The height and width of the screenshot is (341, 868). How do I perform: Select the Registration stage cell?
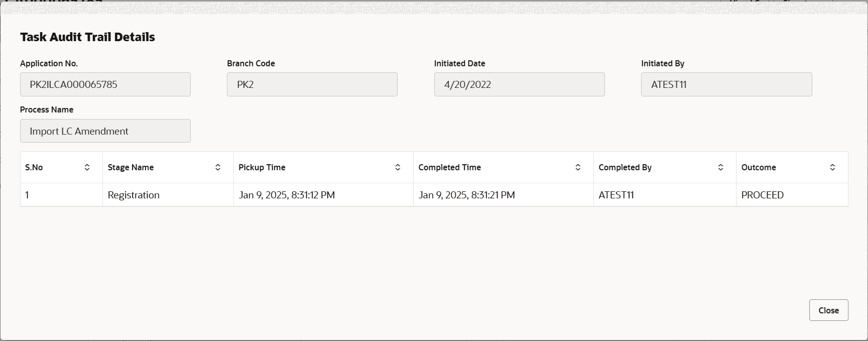(x=134, y=195)
